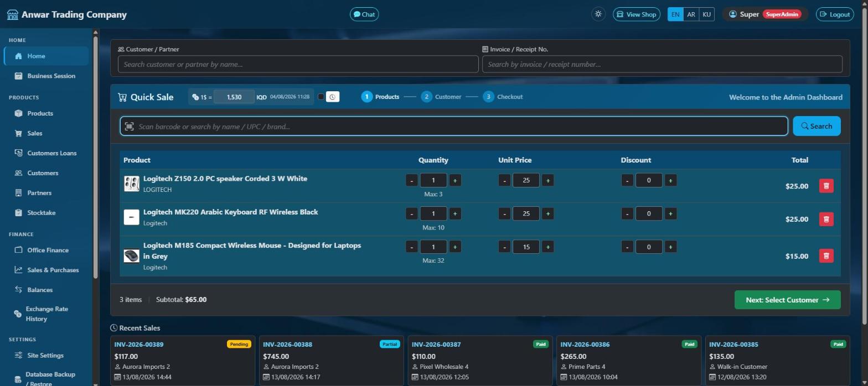Image resolution: width=868 pixels, height=386 pixels.
Task: Increase quantity of Logitech MK220 keyboard
Action: coord(455,213)
